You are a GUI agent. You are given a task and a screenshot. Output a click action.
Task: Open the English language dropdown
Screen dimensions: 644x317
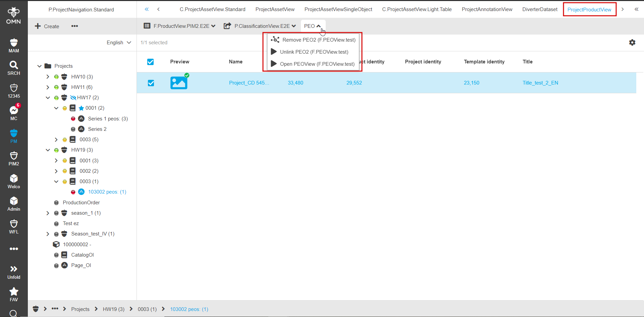tap(119, 43)
